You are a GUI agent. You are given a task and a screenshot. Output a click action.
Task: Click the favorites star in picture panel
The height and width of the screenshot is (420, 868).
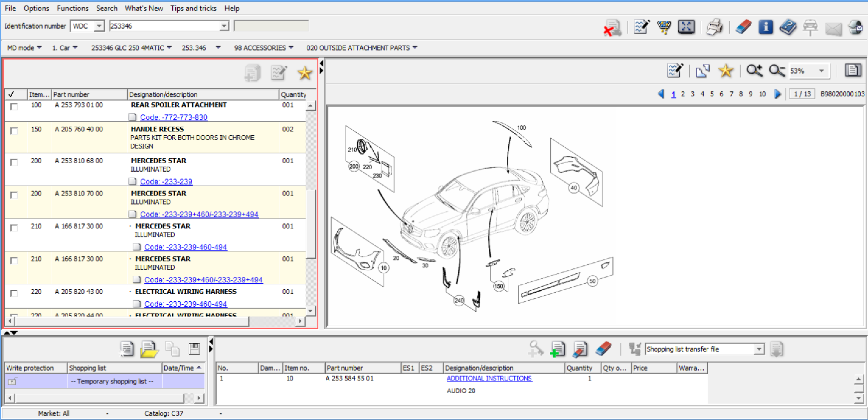(726, 70)
